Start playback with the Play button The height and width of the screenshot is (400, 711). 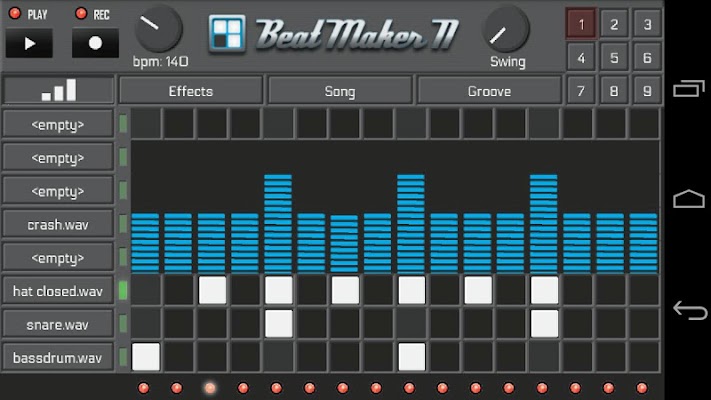click(x=29, y=43)
